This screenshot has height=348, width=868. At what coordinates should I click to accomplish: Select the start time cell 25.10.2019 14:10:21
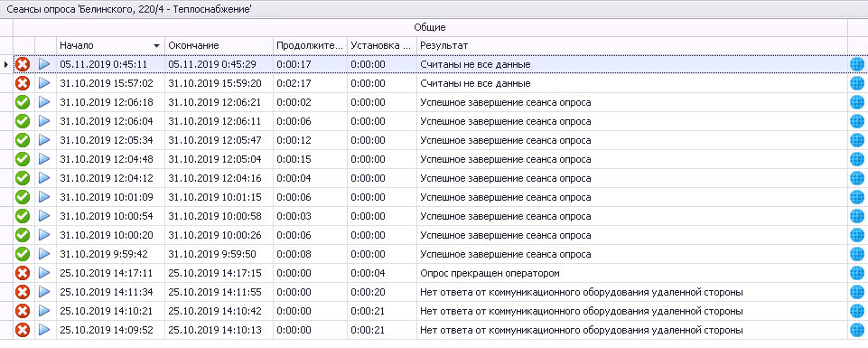click(111, 311)
